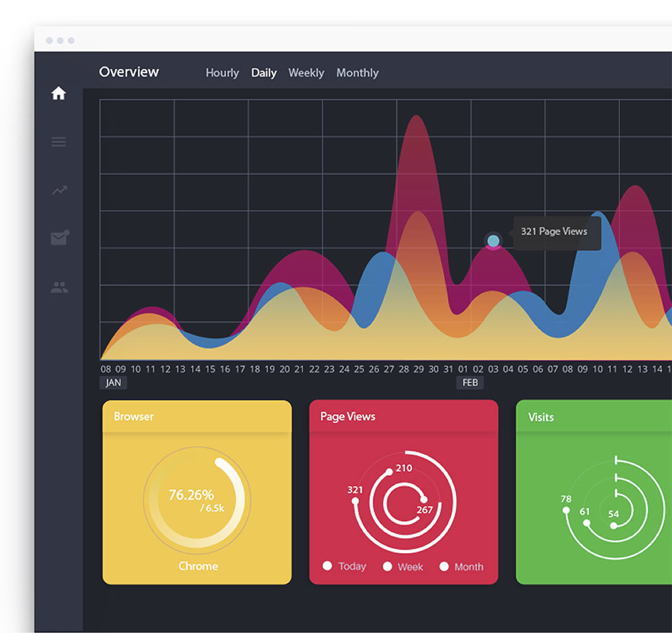Click the / 6.5k value in Browser card
This screenshot has width=672, height=633.
(x=212, y=508)
